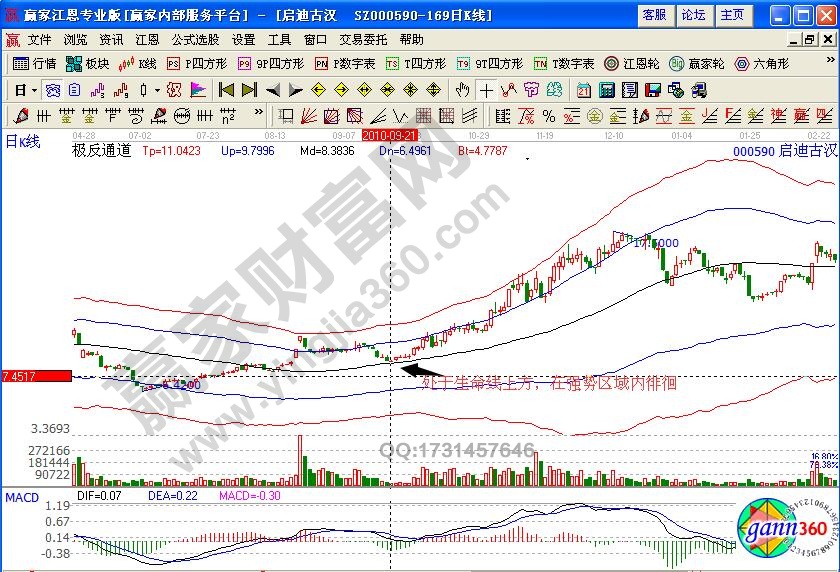This screenshot has height=572, width=840.
Task: Click the telephone icon in the toolbar
Action: click(52, 90)
